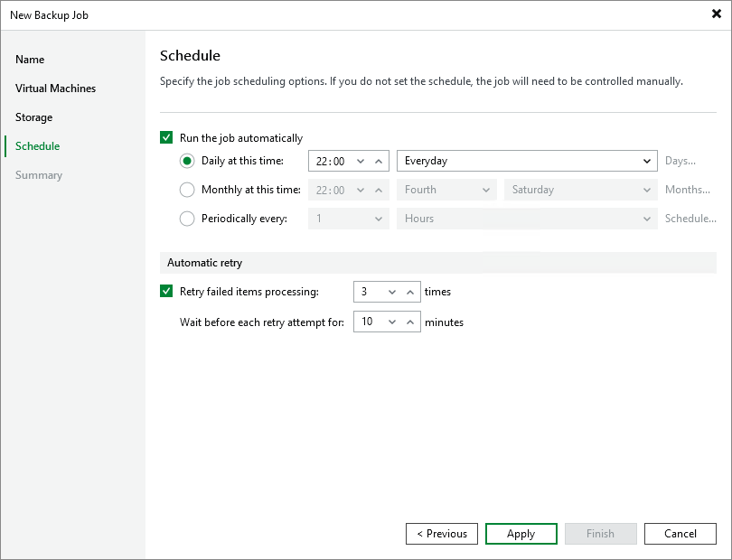Screen dimensions: 732x560
Task: Decrease retry count with down arrow
Action: coord(392,292)
